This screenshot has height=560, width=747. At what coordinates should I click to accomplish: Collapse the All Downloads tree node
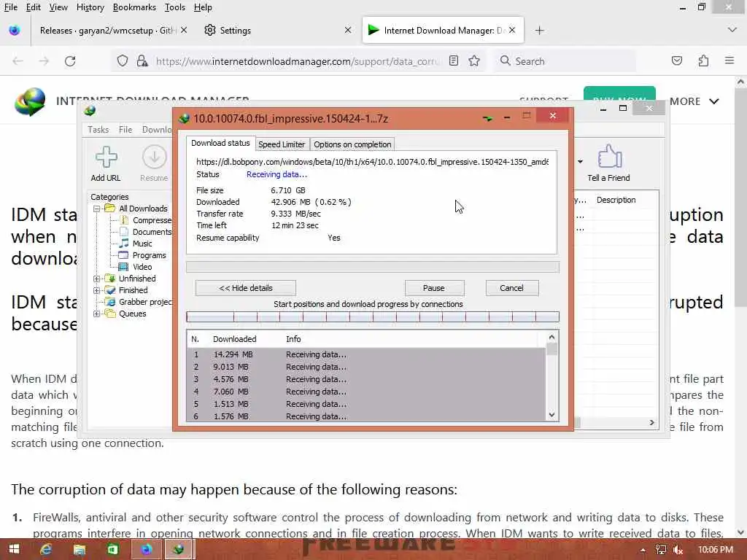coord(97,209)
